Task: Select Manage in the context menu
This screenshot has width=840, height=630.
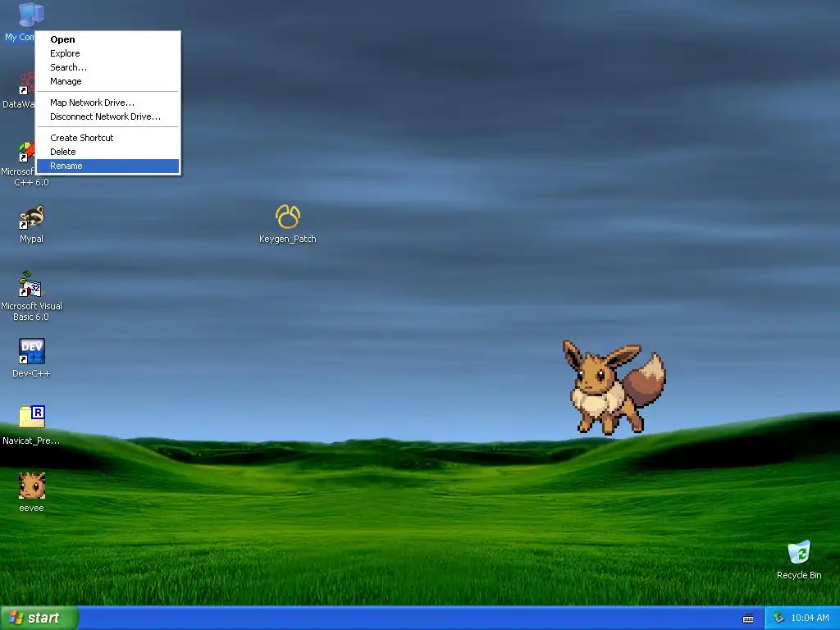Action: pyautogui.click(x=107, y=81)
